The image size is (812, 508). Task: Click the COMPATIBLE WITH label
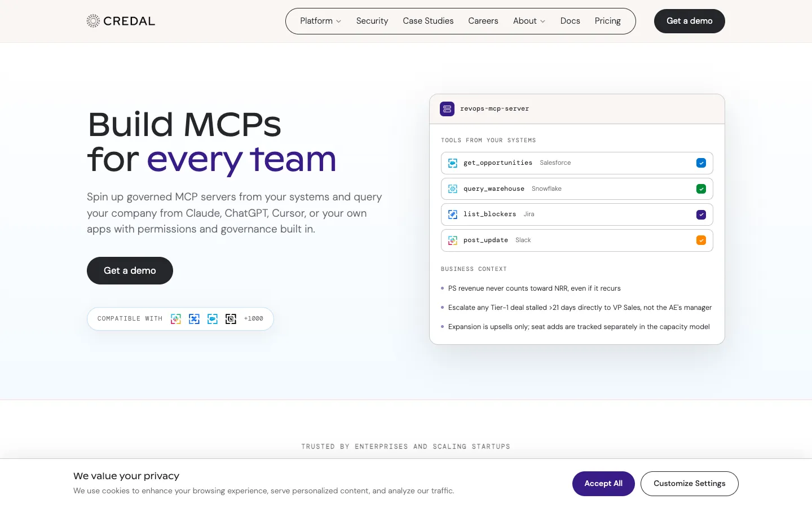[x=130, y=319]
